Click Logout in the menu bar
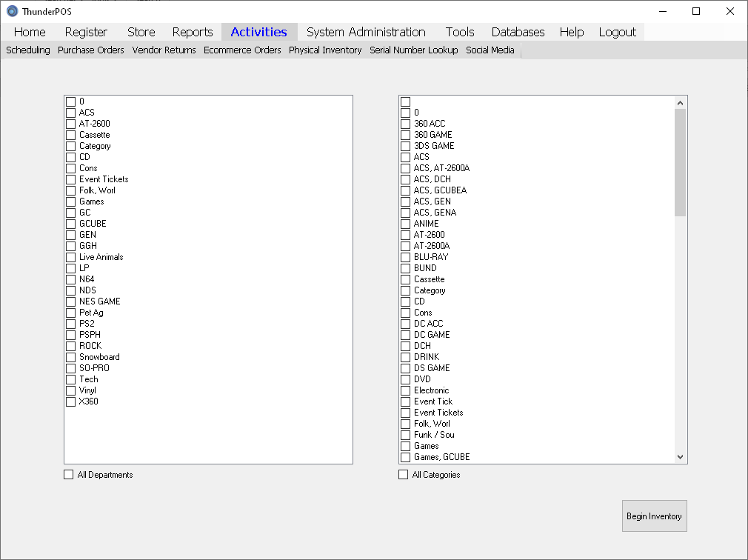 coord(617,32)
